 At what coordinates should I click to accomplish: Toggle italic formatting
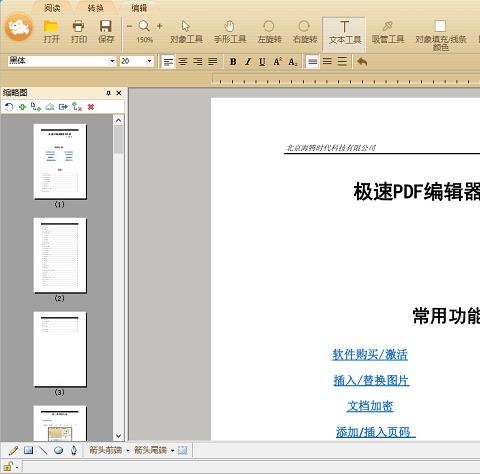point(248,62)
